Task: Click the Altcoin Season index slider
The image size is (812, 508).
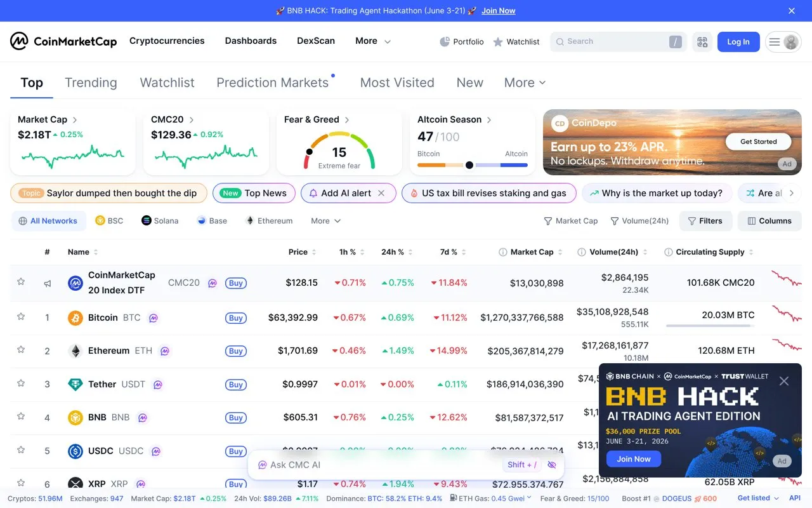Action: click(x=473, y=165)
